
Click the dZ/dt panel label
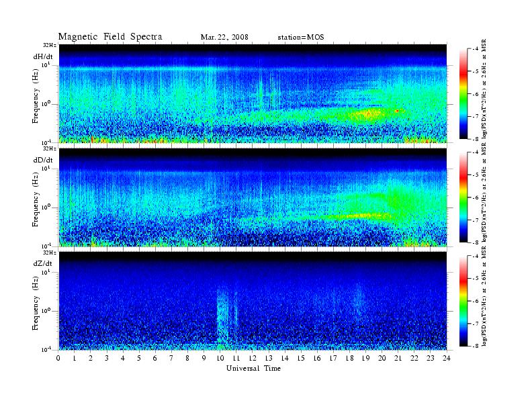(43, 263)
